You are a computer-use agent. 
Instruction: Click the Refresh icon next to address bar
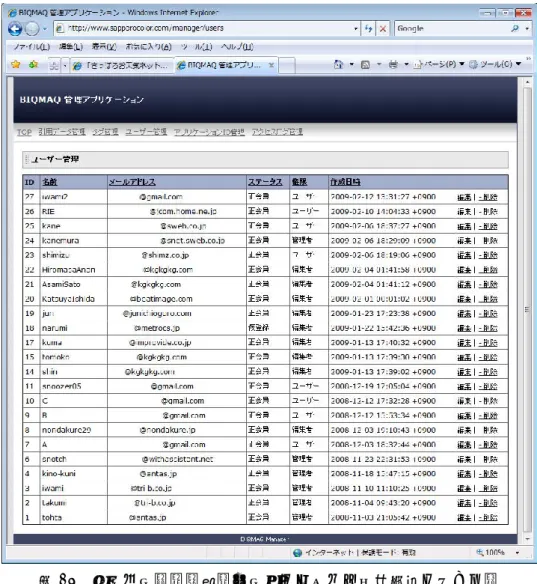[368, 29]
